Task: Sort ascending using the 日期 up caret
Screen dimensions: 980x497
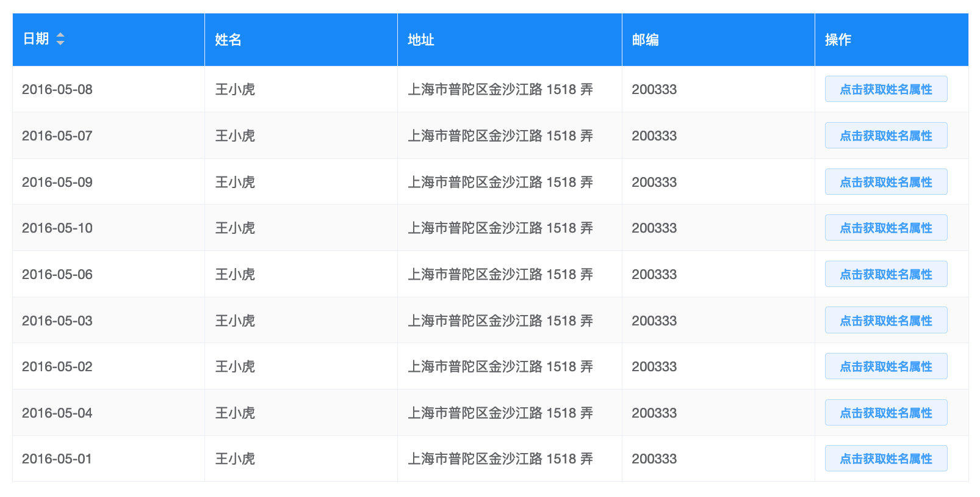Action: pyautogui.click(x=60, y=35)
